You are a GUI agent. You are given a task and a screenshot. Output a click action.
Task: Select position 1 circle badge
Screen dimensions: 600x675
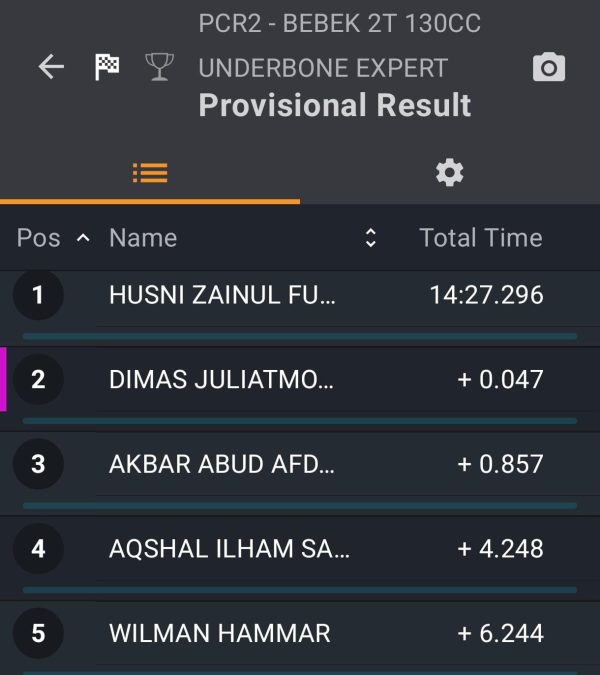38,295
